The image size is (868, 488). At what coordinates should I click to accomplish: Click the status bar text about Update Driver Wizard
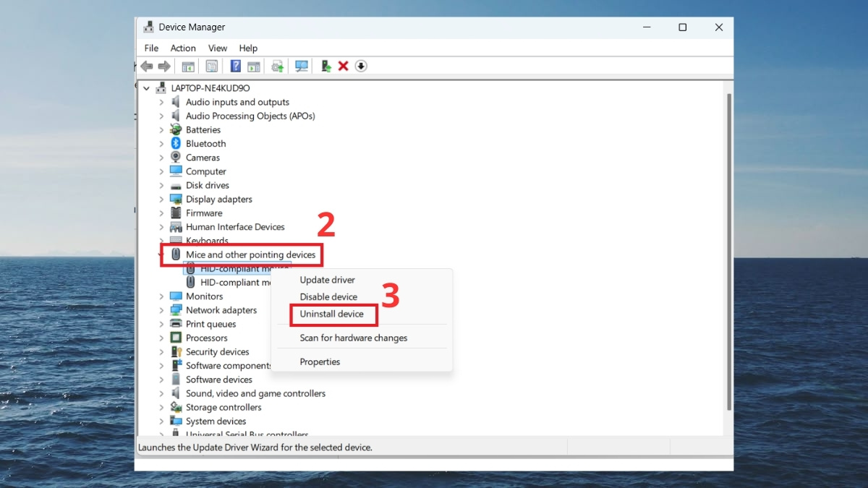[x=255, y=448]
